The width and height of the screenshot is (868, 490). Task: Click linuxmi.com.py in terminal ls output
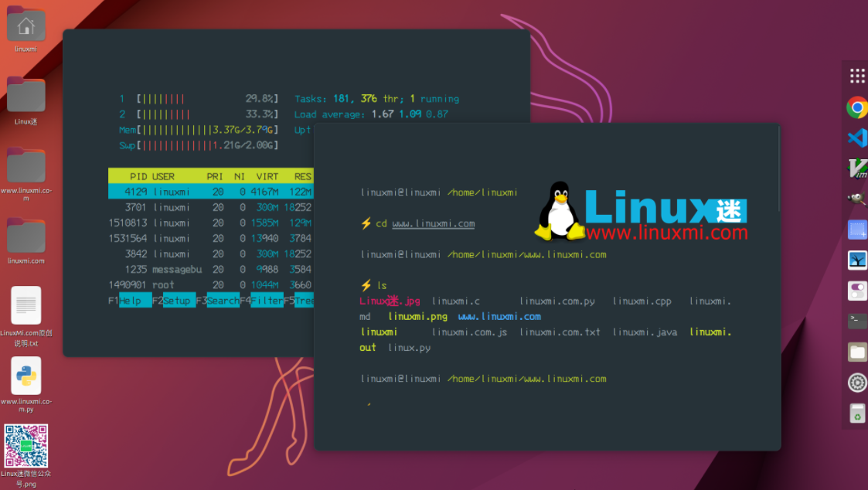[557, 301]
